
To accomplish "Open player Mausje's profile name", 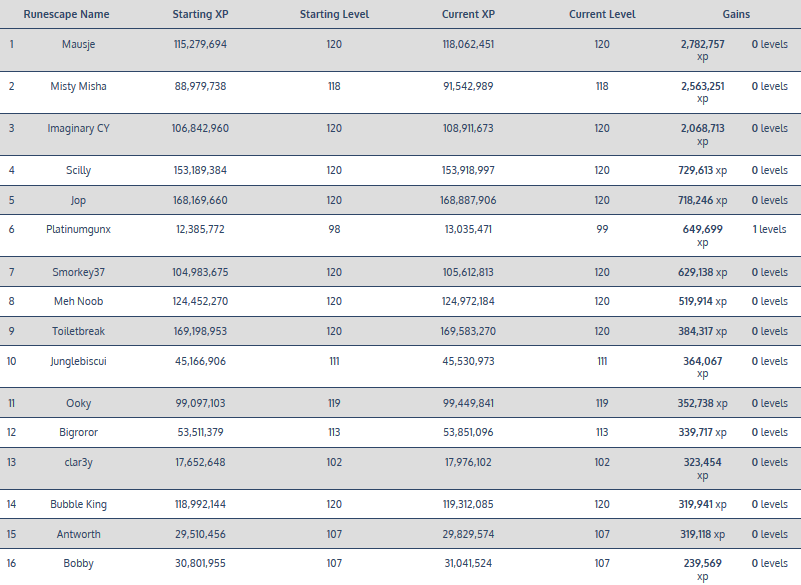I will [x=78, y=45].
